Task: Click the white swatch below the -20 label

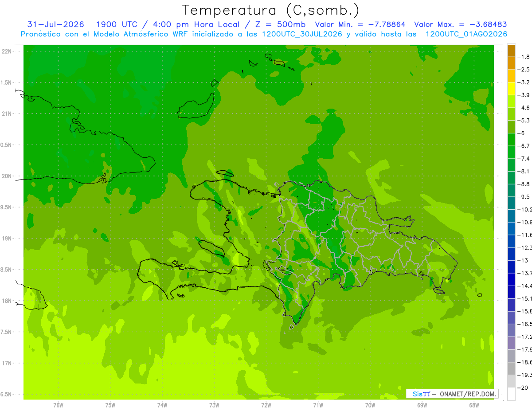Action: point(511,394)
